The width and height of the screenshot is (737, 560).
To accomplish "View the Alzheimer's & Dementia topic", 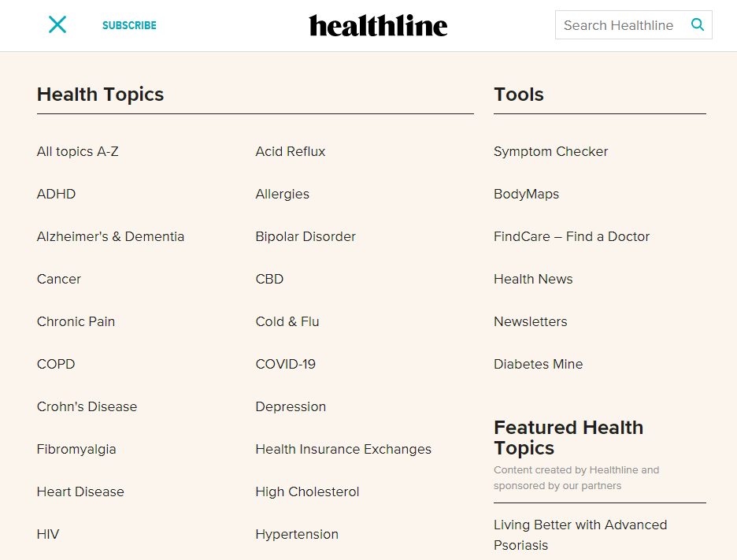I will 110,236.
